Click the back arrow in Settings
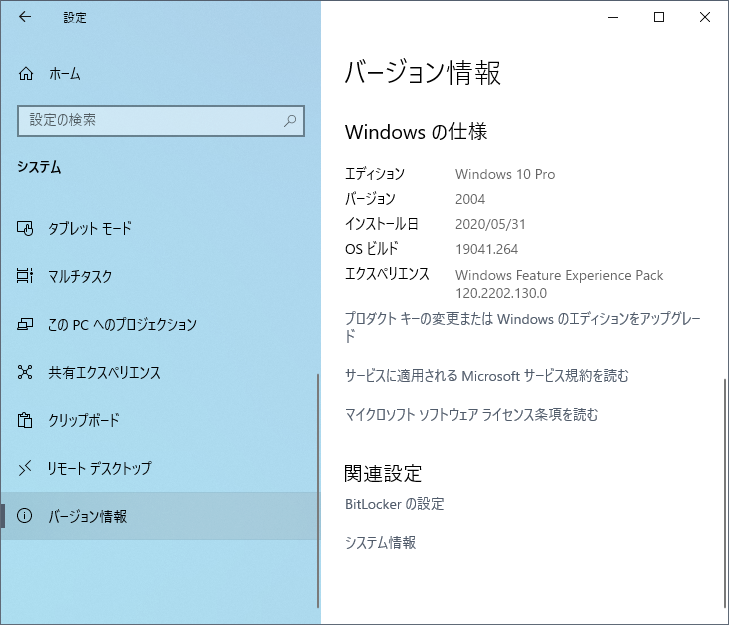Screen dimensions: 729x625 pos(25,17)
